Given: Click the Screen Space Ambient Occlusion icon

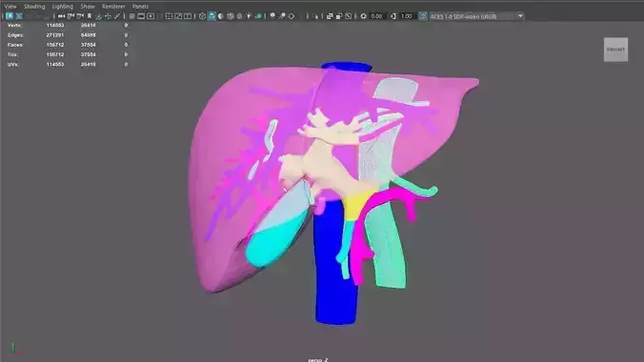Looking at the screenshot, I should click(272, 16).
